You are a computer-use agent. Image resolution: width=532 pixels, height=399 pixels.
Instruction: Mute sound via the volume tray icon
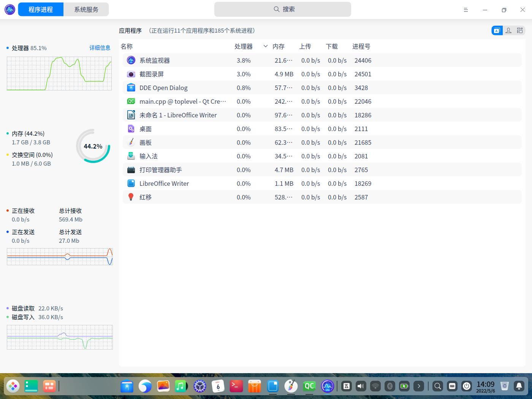(360, 386)
